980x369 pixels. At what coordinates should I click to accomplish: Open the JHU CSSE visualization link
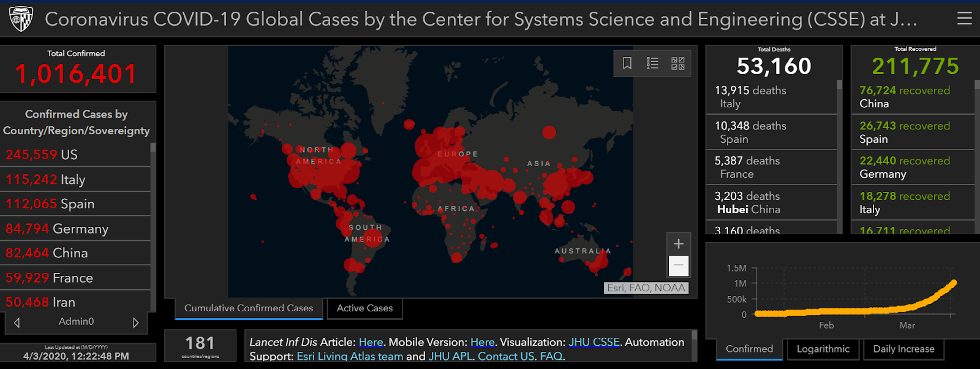[x=594, y=342]
